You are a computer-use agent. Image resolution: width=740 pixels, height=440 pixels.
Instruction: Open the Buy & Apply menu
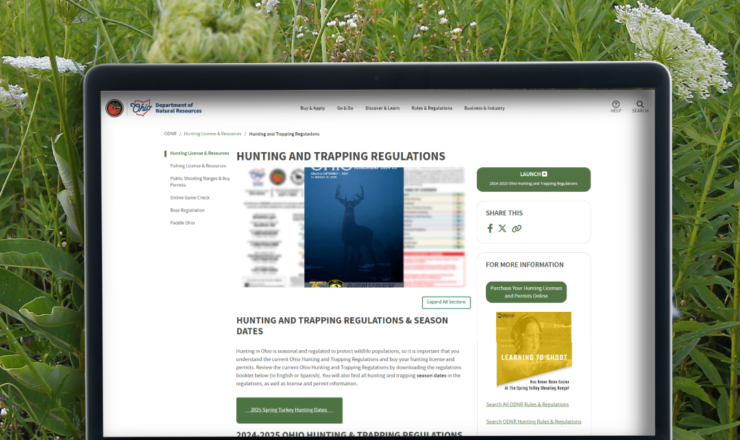point(312,108)
